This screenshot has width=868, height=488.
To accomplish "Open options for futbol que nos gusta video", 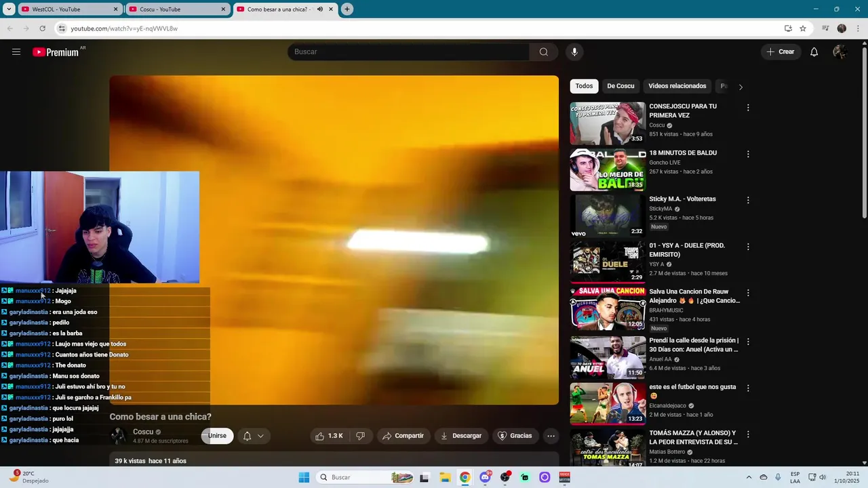I will (748, 388).
